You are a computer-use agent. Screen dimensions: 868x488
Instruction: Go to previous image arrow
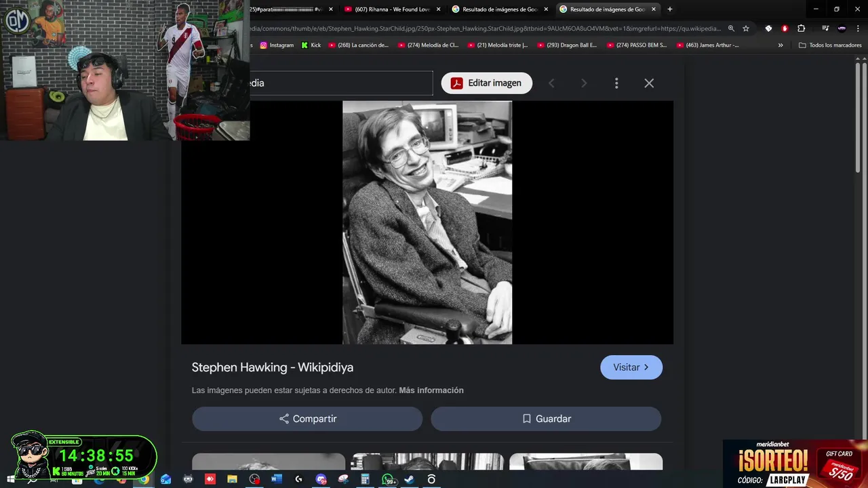(551, 83)
